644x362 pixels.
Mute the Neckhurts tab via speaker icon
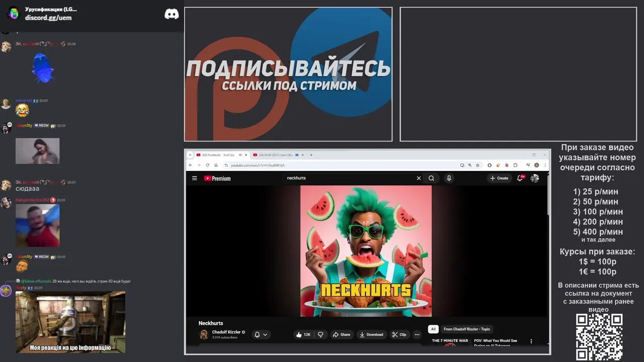click(240, 155)
